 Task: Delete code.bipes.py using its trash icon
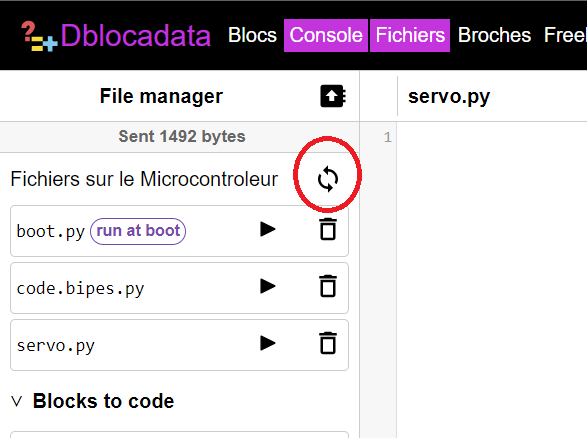point(328,286)
